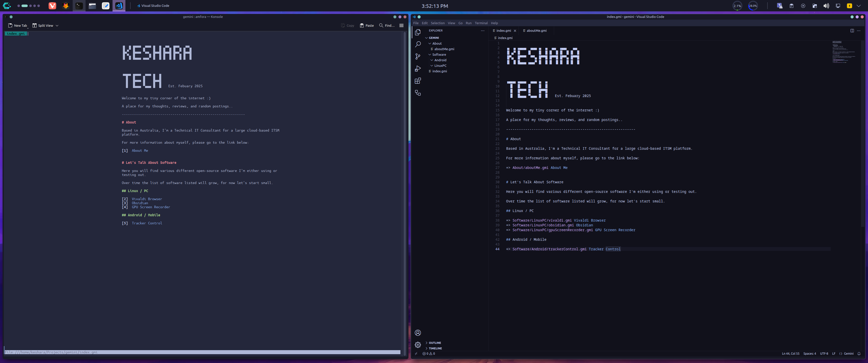
Task: Follow the Obsidian link in amfora
Action: [x=140, y=203]
